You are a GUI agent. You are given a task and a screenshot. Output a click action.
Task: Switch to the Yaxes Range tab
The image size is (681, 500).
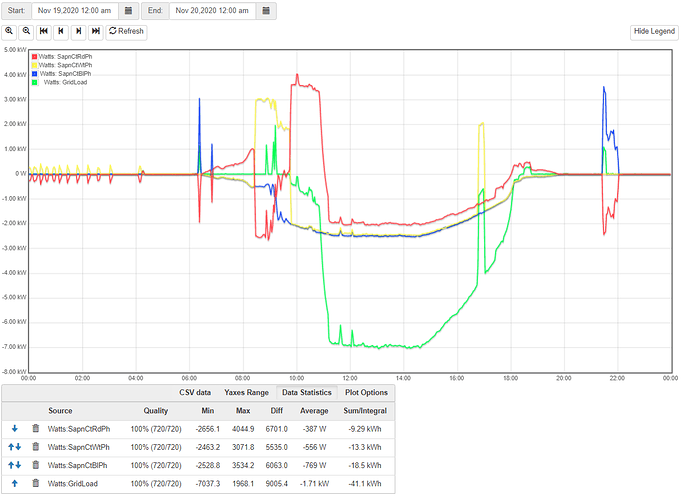pyautogui.click(x=246, y=393)
